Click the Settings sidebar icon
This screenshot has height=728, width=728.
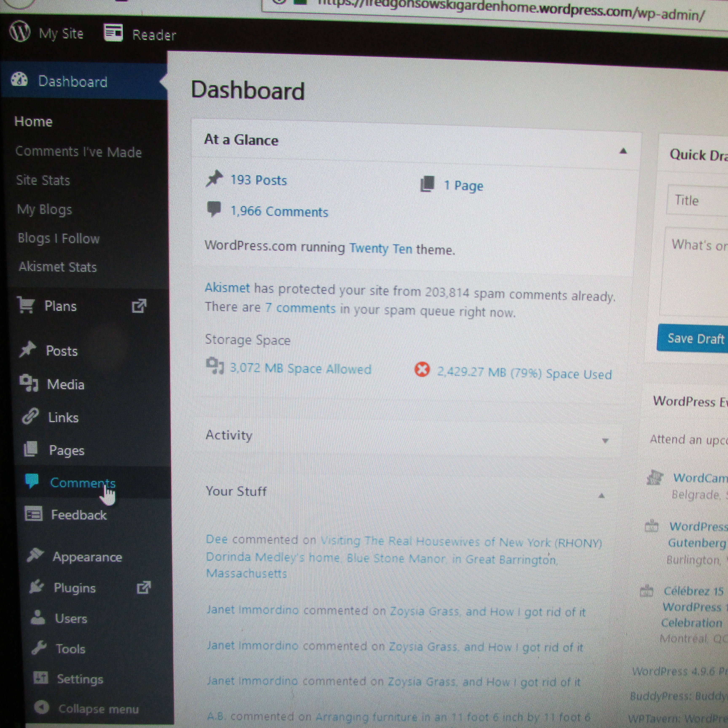coord(41,677)
